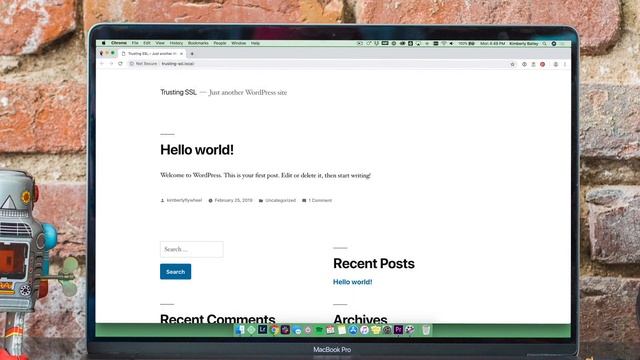Open the App Store dock icon
640x360 pixels.
pyautogui.click(x=353, y=330)
